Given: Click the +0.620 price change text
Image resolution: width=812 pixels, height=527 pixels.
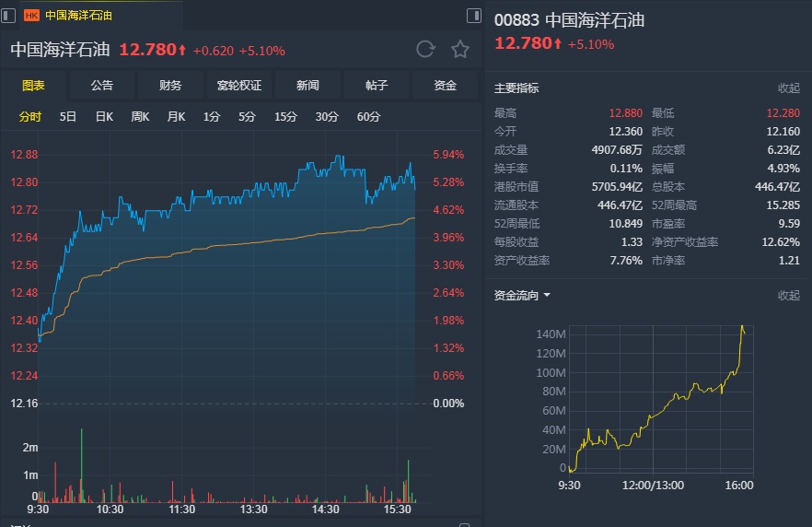Looking at the screenshot, I should point(214,51).
